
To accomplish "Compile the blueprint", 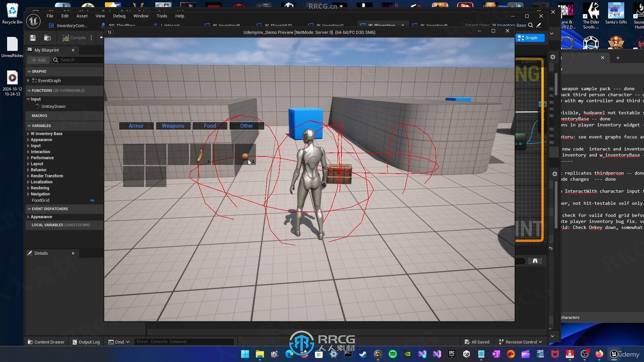I will 74,38.
